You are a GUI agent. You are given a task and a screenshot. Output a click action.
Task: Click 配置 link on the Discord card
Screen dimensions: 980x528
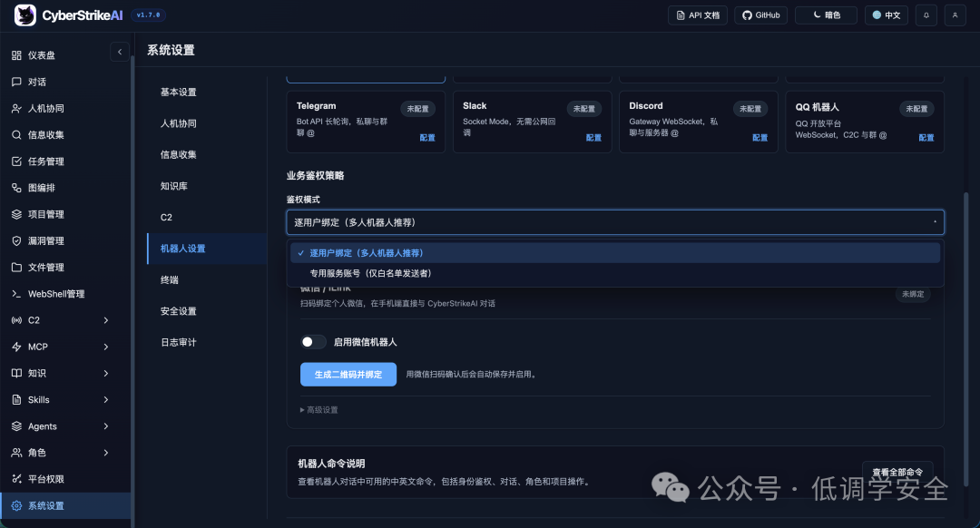760,138
